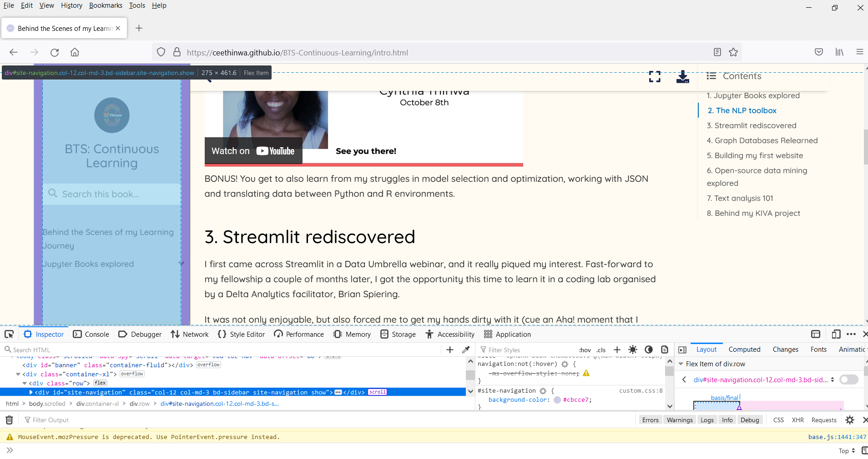Image resolution: width=868 pixels, height=459 pixels.
Task: Enable Requests messages in console
Action: coord(824,420)
